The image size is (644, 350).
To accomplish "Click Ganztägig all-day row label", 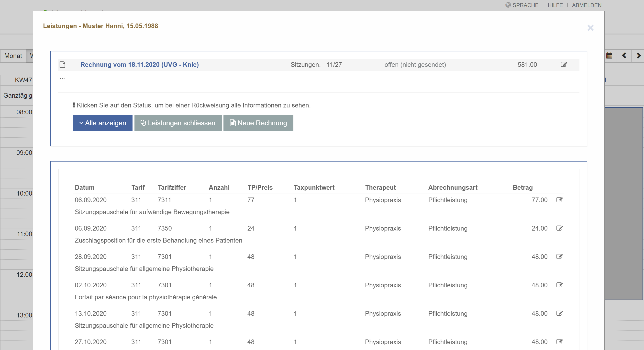I will (x=18, y=95).
